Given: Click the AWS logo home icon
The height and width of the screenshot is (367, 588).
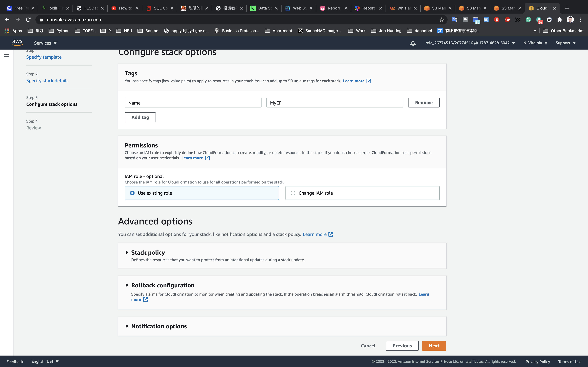Looking at the screenshot, I should tap(17, 43).
